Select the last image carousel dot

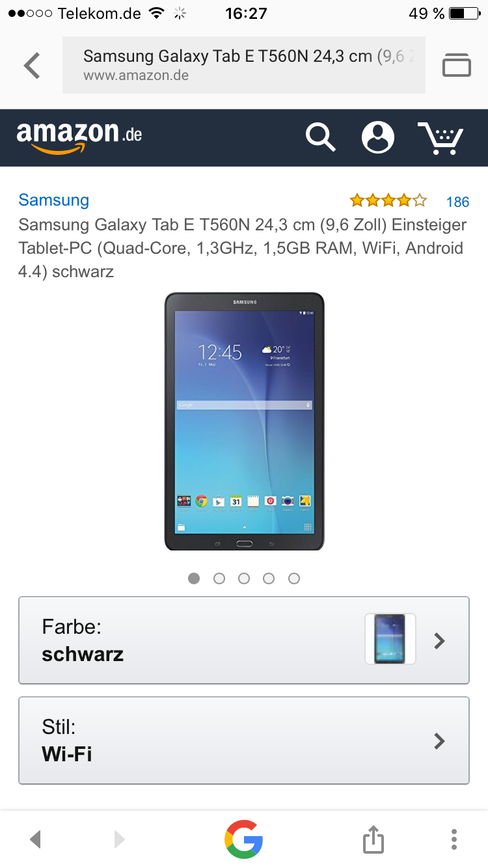click(294, 578)
